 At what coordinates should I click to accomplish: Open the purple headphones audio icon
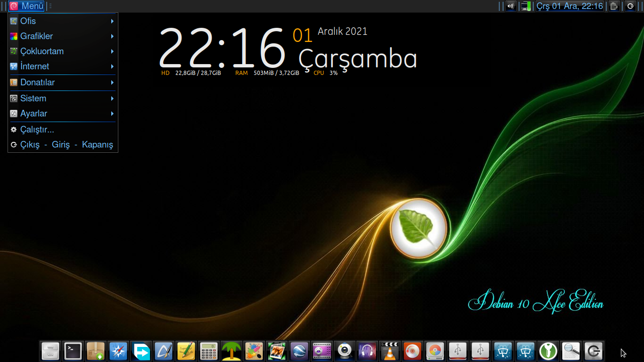click(367, 351)
